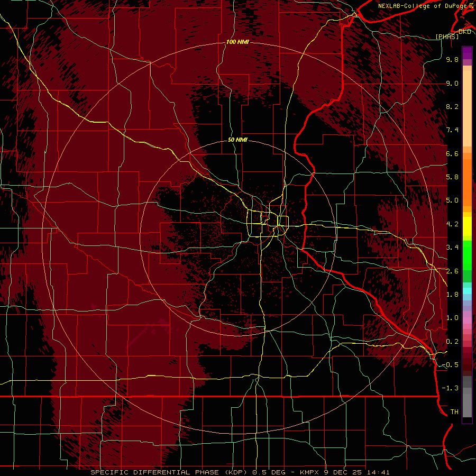Click the 5.8 legend value
The image size is (476, 476).
click(x=452, y=177)
